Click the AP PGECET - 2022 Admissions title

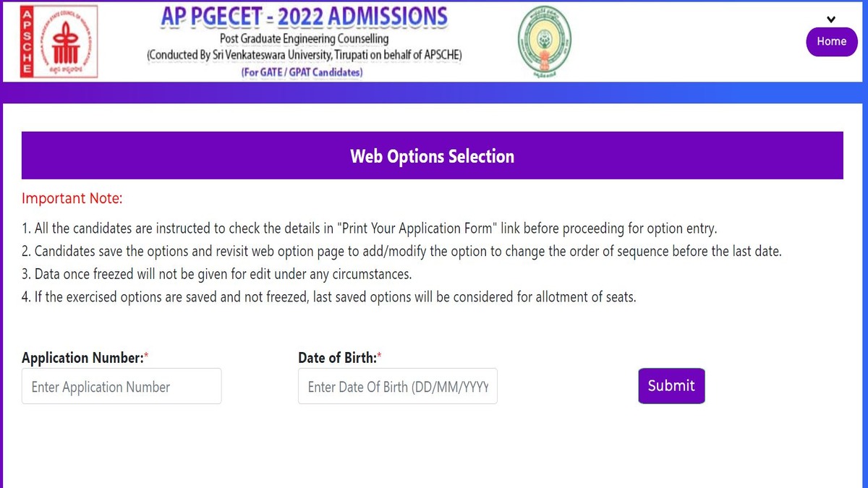click(305, 16)
